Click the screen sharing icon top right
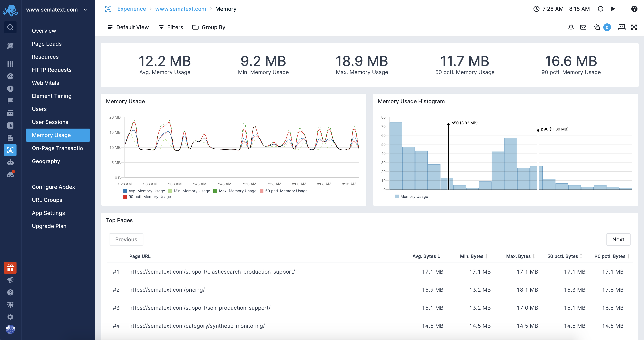 [621, 27]
